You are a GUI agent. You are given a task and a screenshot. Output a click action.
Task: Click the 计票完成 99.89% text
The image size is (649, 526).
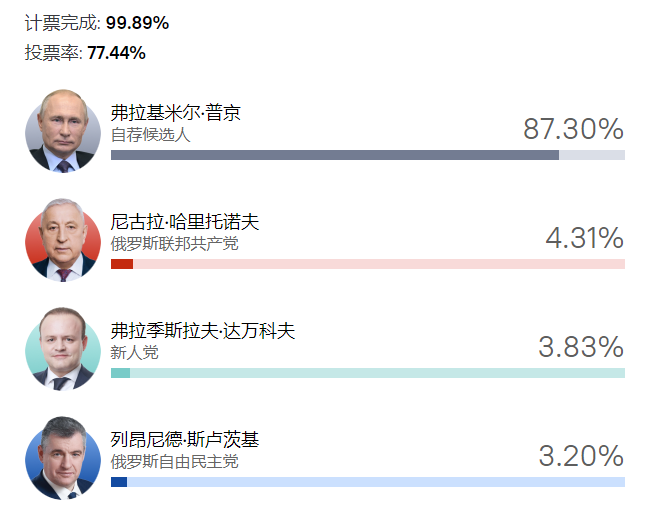pos(97,23)
